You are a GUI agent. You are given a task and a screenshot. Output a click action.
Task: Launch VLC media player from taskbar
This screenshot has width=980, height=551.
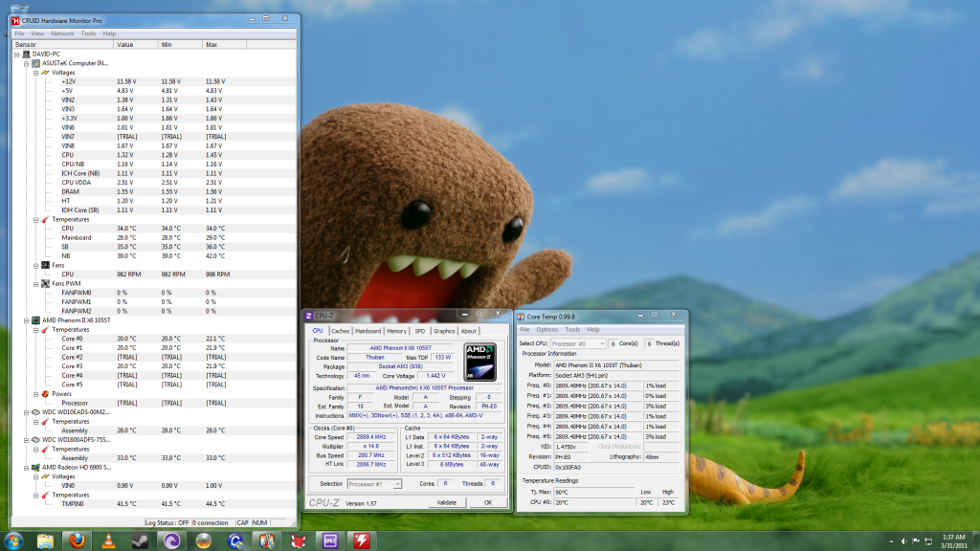pos(109,541)
